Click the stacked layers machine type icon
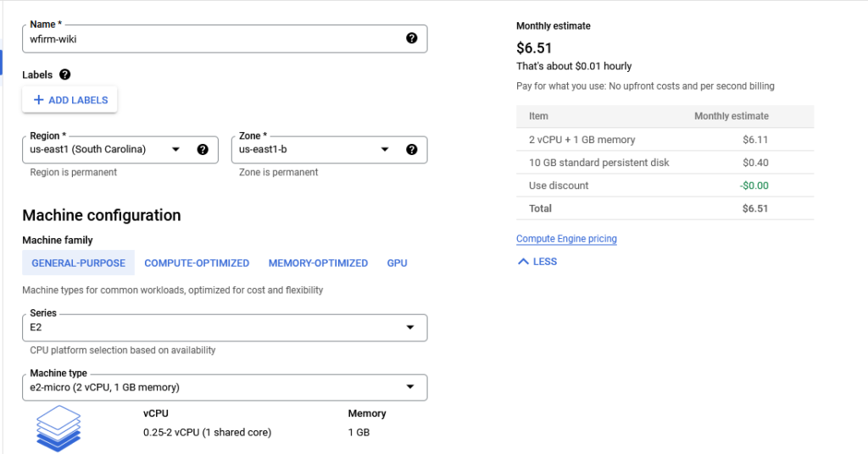 (58, 429)
